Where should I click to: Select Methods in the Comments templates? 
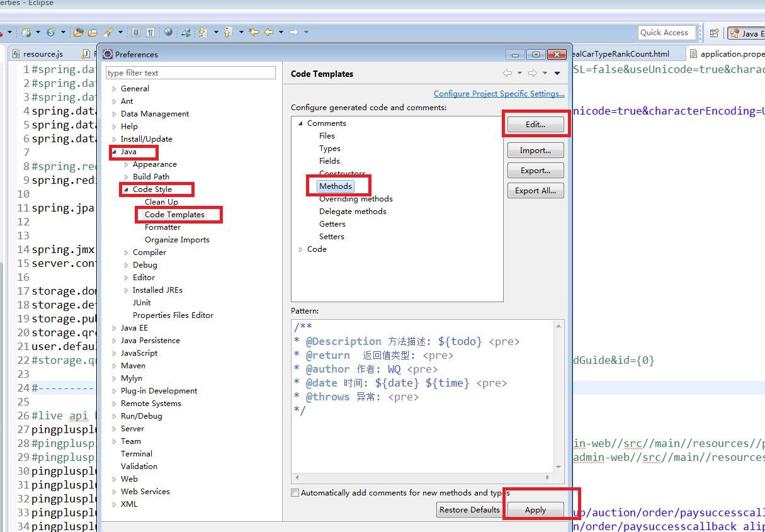(x=336, y=186)
